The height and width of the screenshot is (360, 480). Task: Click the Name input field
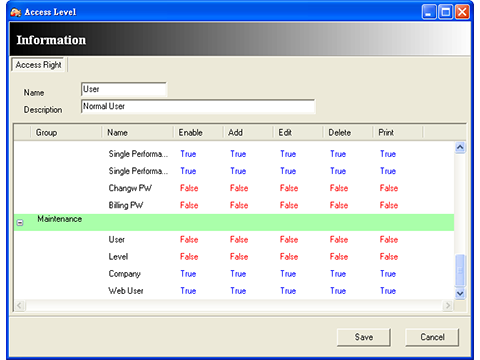point(124,89)
